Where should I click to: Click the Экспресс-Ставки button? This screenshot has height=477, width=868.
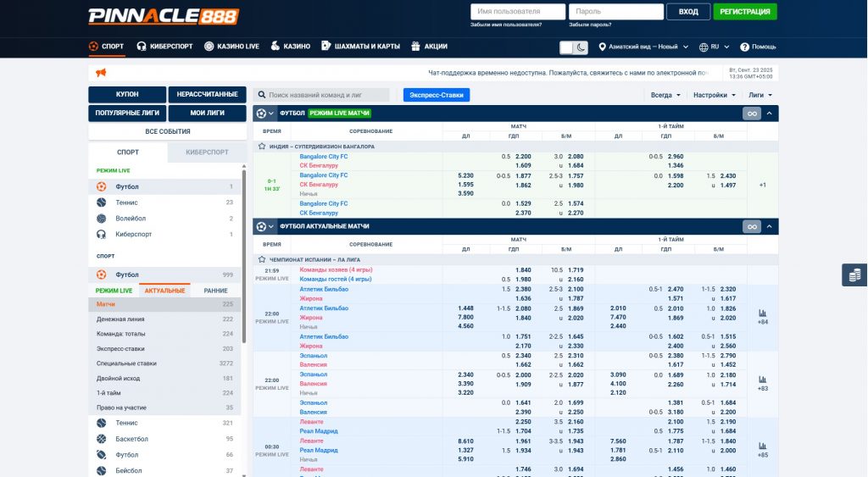click(437, 96)
